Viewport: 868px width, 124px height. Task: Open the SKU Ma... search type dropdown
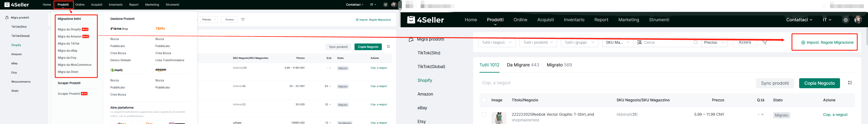618,43
